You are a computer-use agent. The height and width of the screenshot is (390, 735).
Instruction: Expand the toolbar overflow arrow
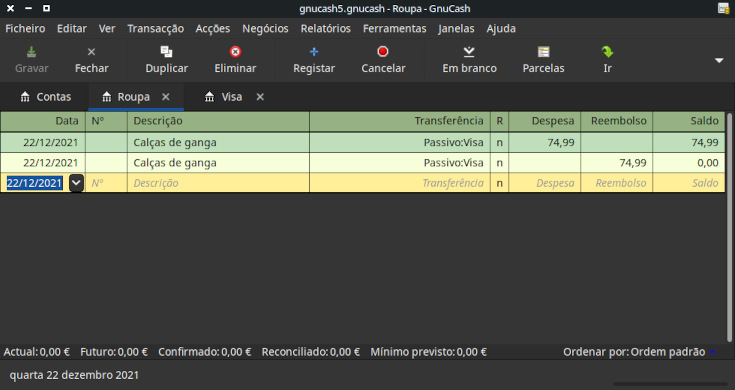tap(719, 60)
